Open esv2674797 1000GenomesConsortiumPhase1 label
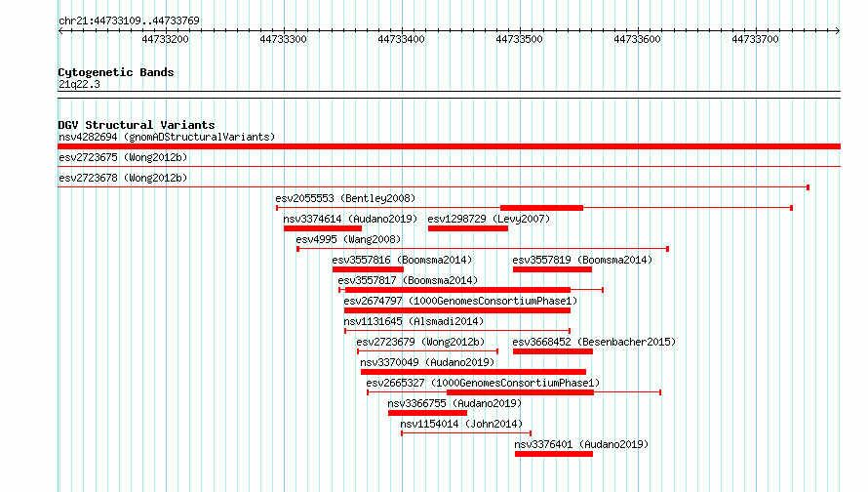 (x=460, y=301)
